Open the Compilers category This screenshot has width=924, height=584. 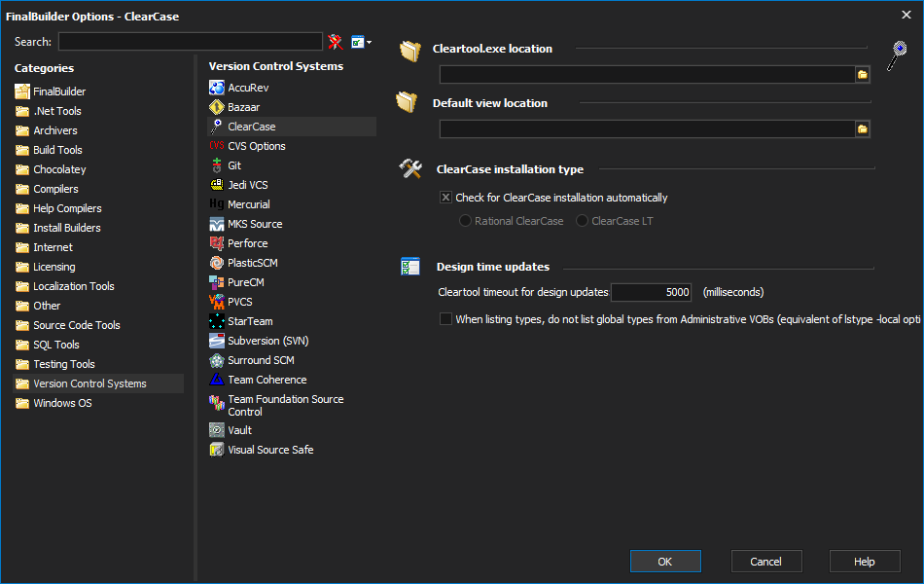click(55, 189)
